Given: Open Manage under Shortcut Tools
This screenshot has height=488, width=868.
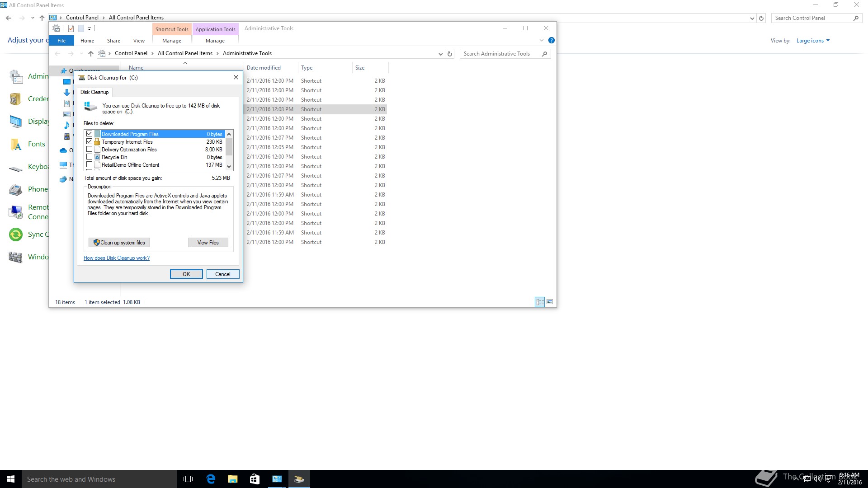Looking at the screenshot, I should tap(172, 41).
